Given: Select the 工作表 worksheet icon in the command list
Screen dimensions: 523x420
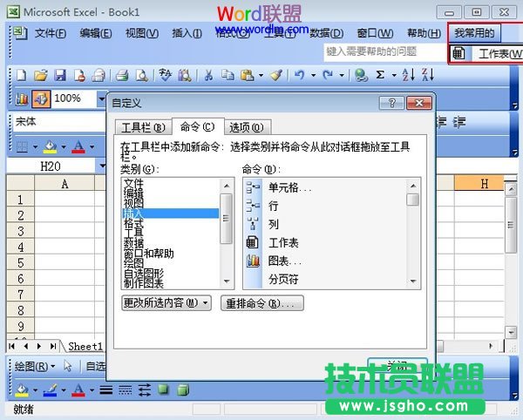Looking at the screenshot, I should [x=253, y=242].
